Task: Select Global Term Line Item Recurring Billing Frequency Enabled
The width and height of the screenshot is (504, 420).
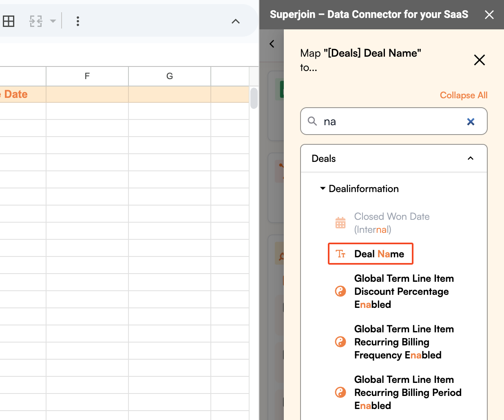Action: 404,342
